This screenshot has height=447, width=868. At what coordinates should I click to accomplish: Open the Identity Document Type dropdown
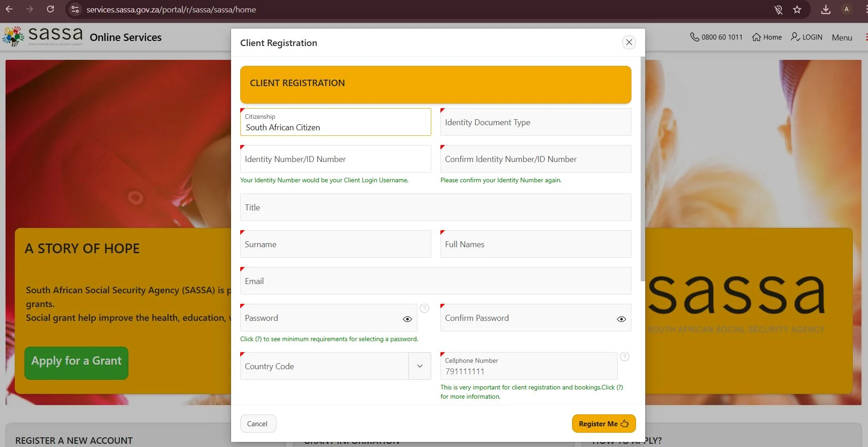(535, 122)
